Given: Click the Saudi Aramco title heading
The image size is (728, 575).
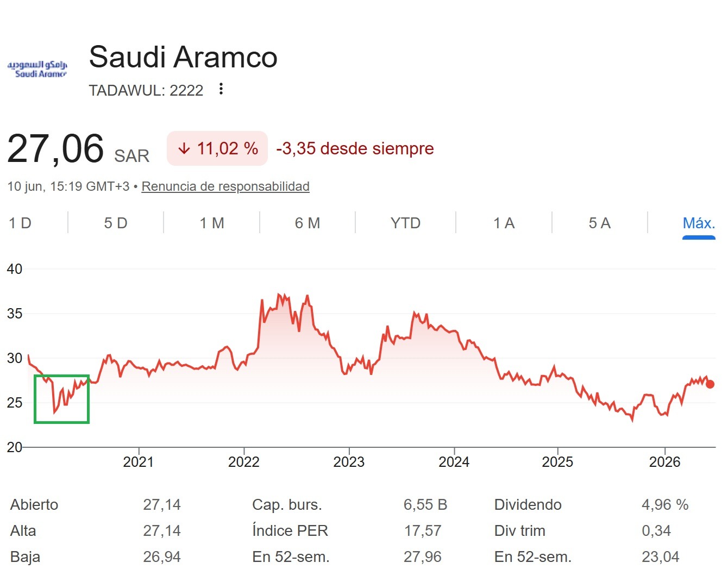Looking at the screenshot, I should pos(183,57).
